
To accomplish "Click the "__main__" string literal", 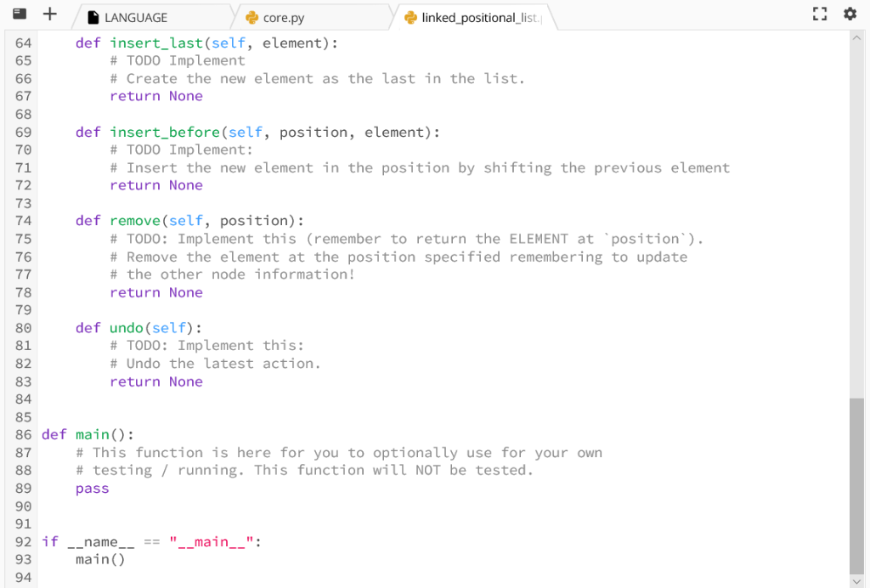I will click(x=212, y=541).
